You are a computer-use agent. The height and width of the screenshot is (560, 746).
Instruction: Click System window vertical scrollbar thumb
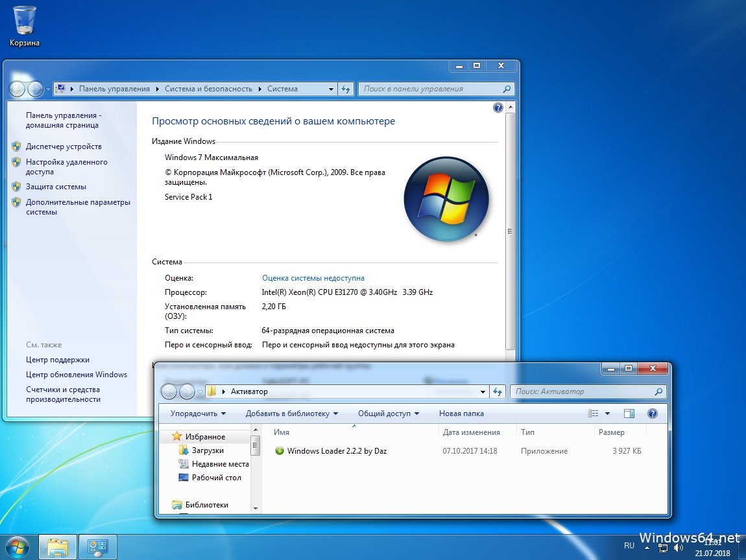tap(510, 231)
